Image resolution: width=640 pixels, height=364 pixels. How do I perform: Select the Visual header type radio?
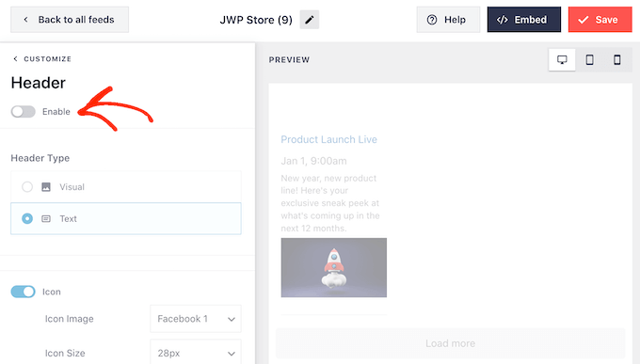[x=27, y=187]
